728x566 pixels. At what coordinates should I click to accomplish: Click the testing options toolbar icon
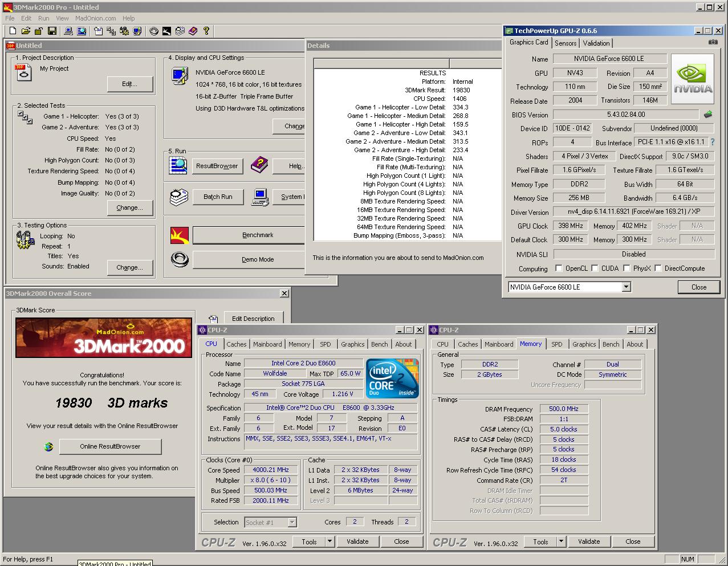tap(124, 31)
